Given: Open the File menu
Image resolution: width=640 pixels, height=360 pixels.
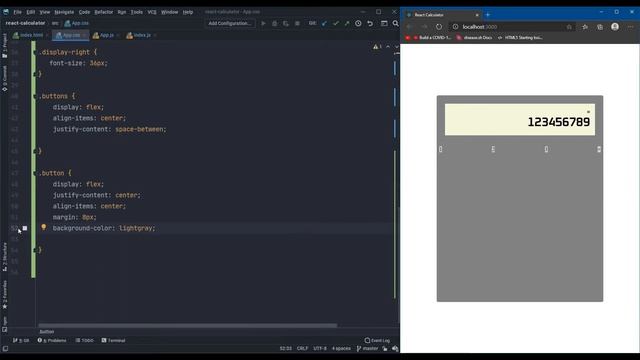Looking at the screenshot, I should coord(18,12).
